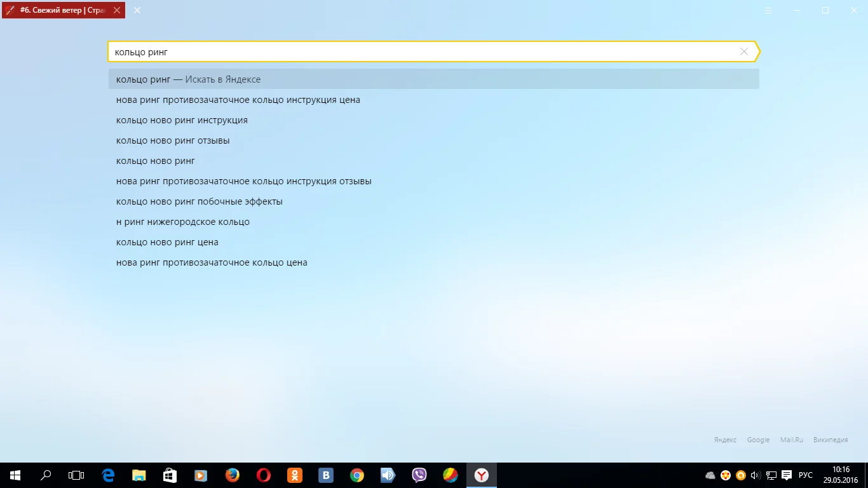Switch the РУС keyboard language
Screen dimensions: 868x488
click(x=806, y=475)
